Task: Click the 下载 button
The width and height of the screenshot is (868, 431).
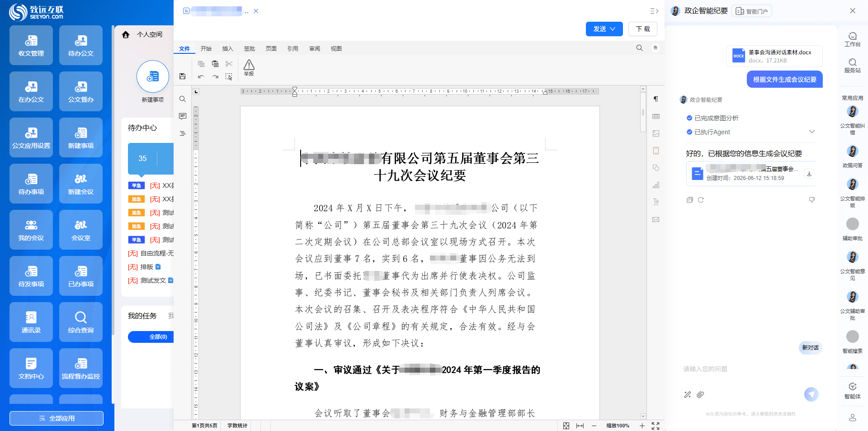Action: point(643,29)
